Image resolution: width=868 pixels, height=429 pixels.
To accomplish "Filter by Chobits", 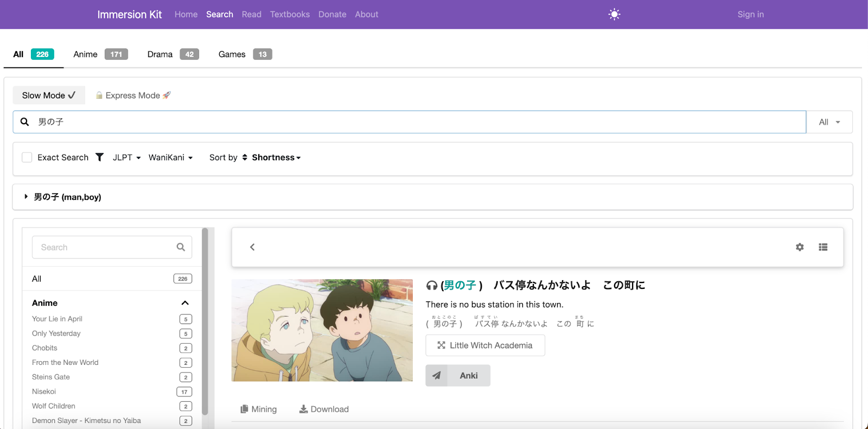I will coord(112,348).
